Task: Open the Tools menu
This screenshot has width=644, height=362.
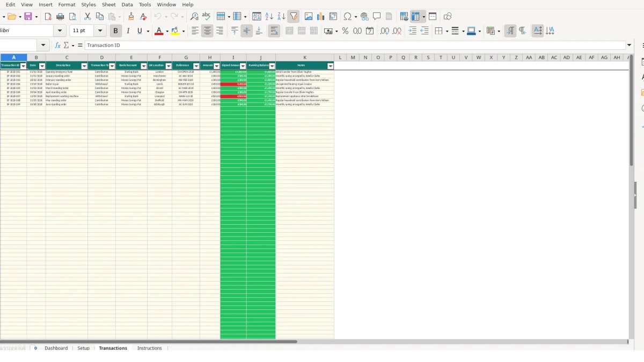Action: pos(145,4)
